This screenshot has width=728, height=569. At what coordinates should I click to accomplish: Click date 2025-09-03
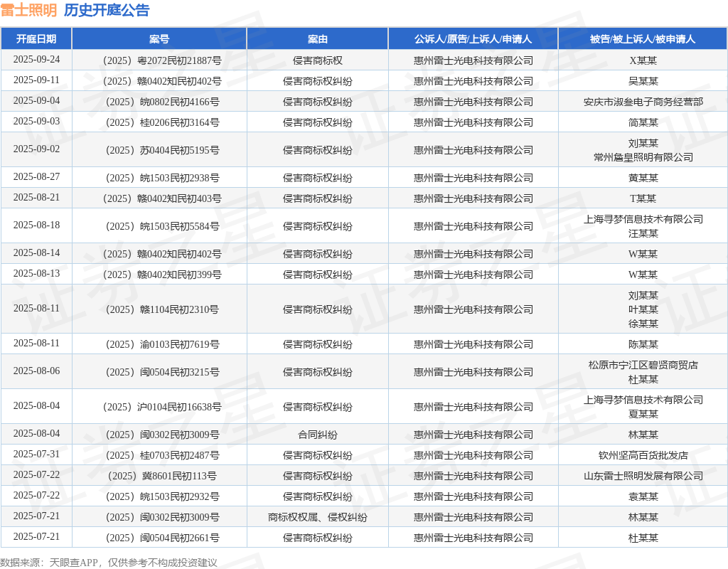pos(36,121)
